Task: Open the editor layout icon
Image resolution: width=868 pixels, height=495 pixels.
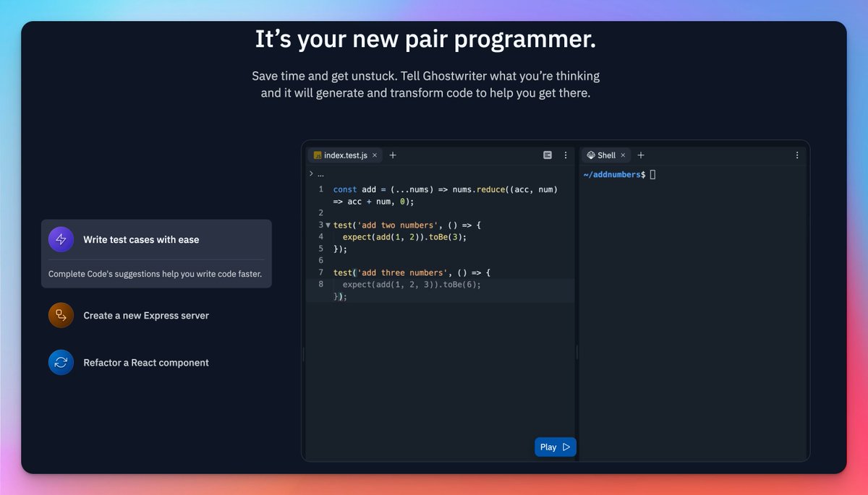Action: pyautogui.click(x=548, y=155)
